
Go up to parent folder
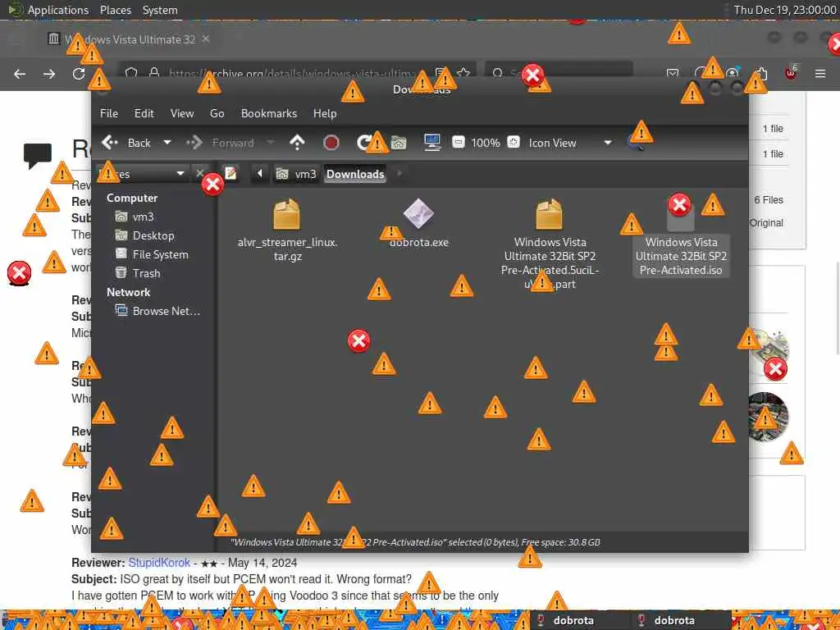pyautogui.click(x=297, y=143)
